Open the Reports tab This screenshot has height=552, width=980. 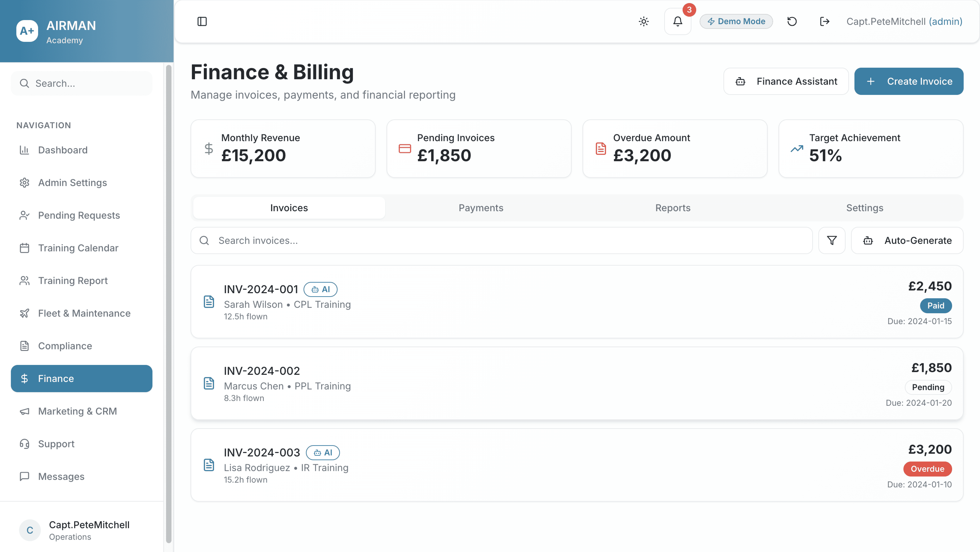(x=673, y=208)
